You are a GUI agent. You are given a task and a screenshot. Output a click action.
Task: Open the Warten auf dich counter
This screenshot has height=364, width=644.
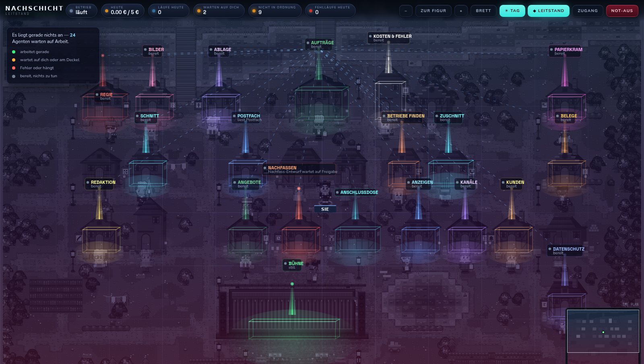click(x=219, y=10)
